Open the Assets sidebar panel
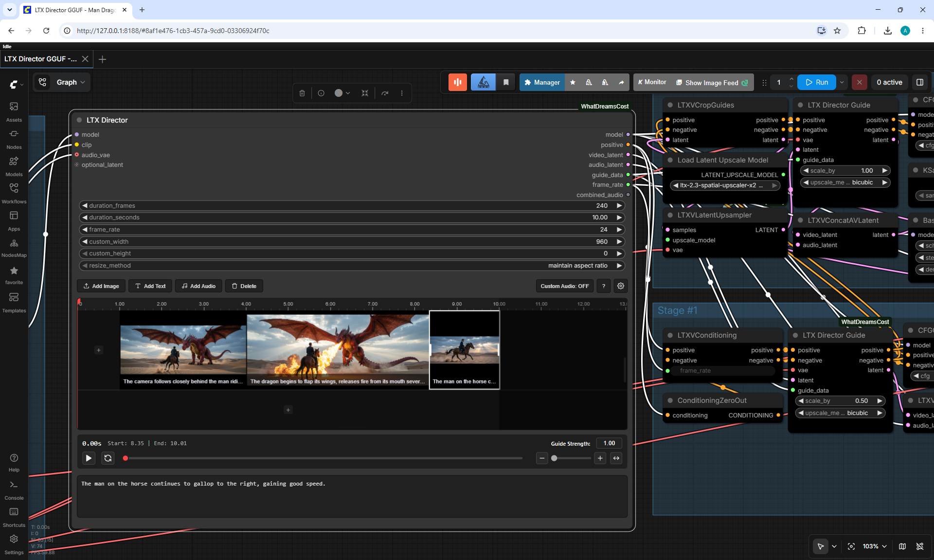Viewport: 934px width, 560px height. pos(14,111)
